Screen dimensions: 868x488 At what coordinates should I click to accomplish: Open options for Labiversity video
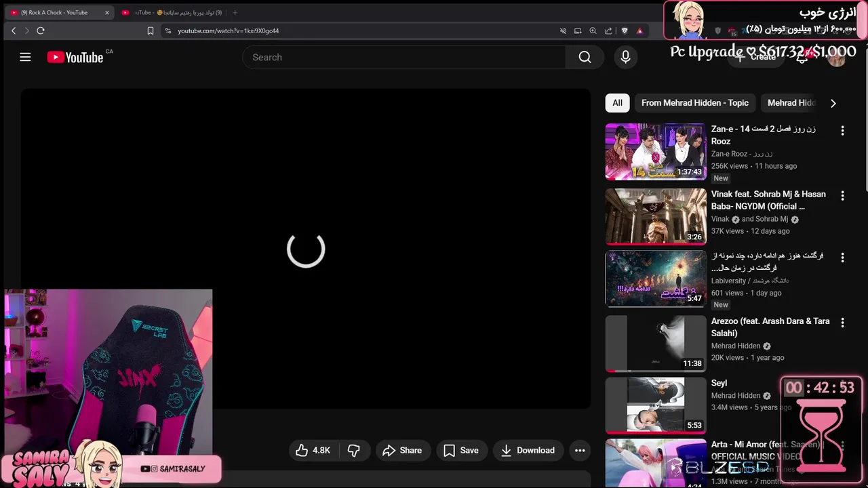coord(842,258)
